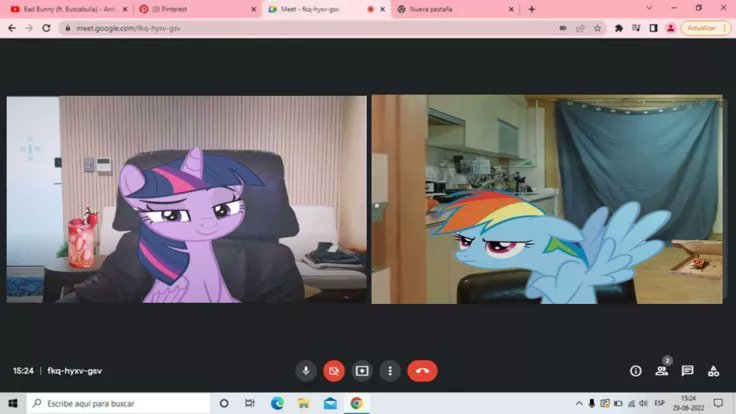
Task: Close the Nueva pestaña tab
Action: click(x=511, y=9)
